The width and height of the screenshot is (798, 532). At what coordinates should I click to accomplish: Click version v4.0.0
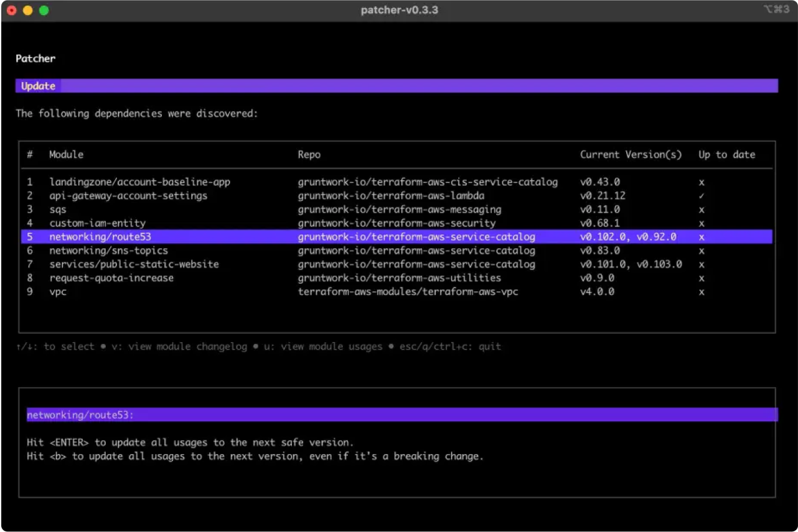tap(597, 292)
